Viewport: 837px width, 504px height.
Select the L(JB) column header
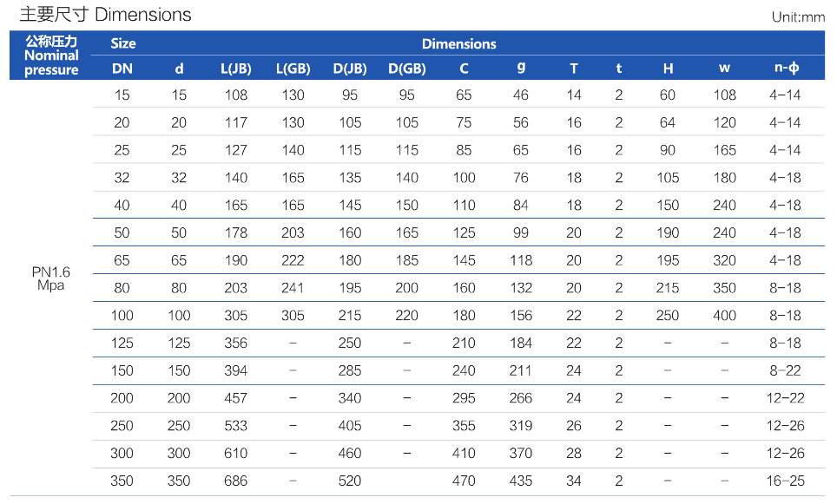[x=235, y=69]
